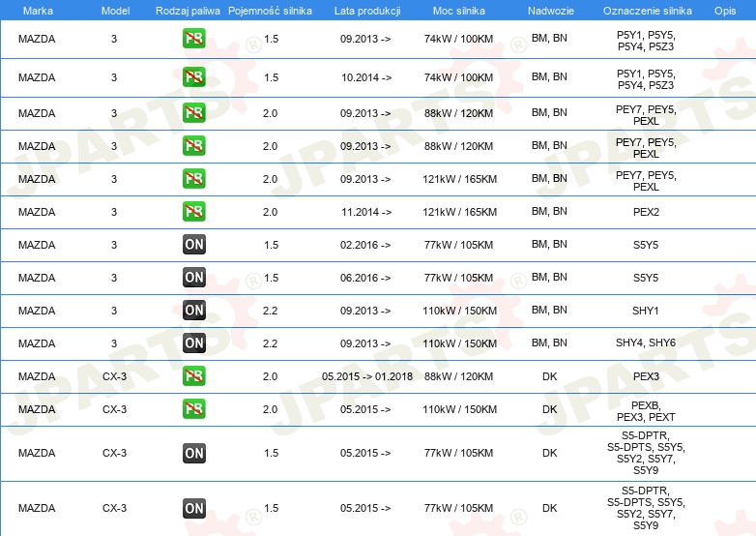Screen dimensions: 756x536
Task: Click the Marka column header
Action: (38, 11)
